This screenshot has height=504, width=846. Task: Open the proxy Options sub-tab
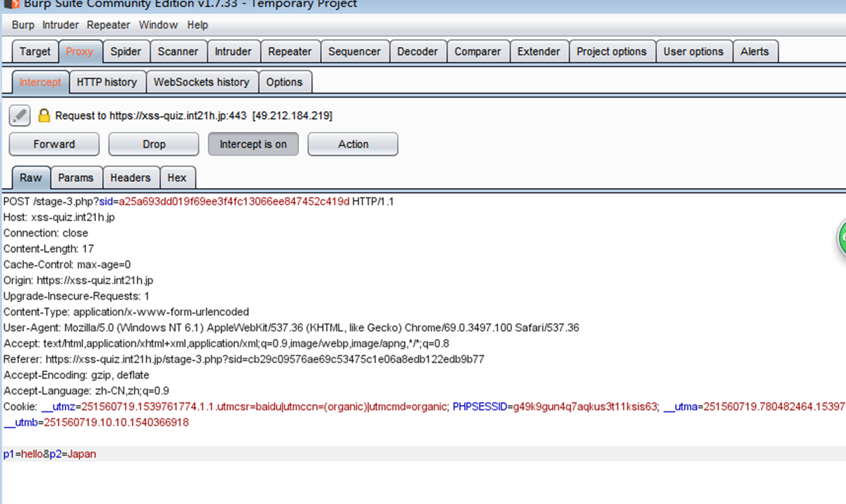[284, 82]
